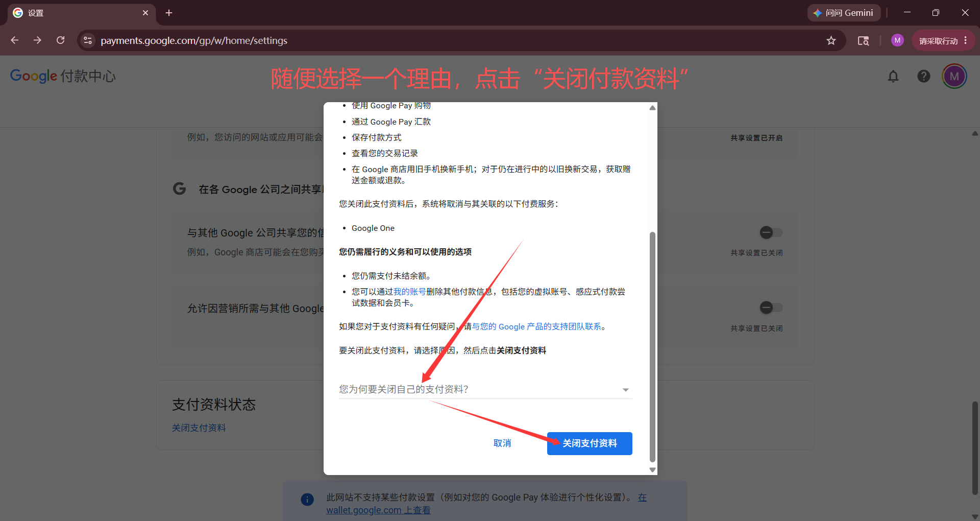This screenshot has width=980, height=521.
Task: Click the blue 关闭支付资料 button
Action: pyautogui.click(x=590, y=443)
